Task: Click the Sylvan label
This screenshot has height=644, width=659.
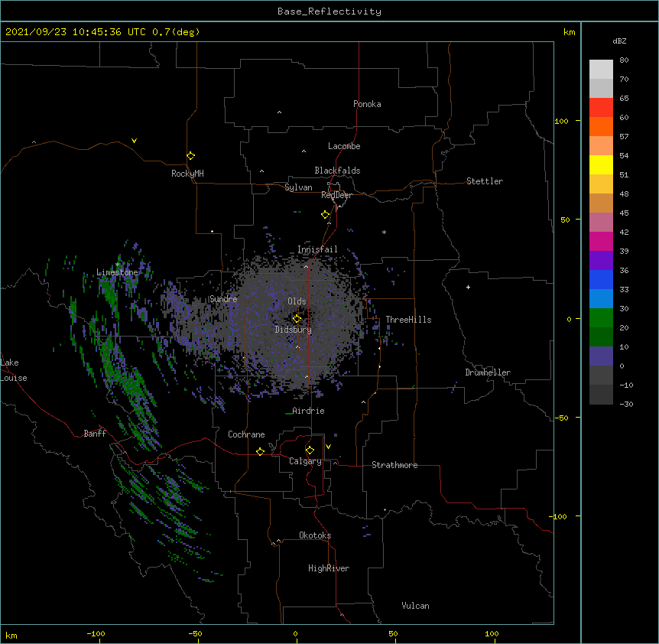Action: pyautogui.click(x=298, y=187)
